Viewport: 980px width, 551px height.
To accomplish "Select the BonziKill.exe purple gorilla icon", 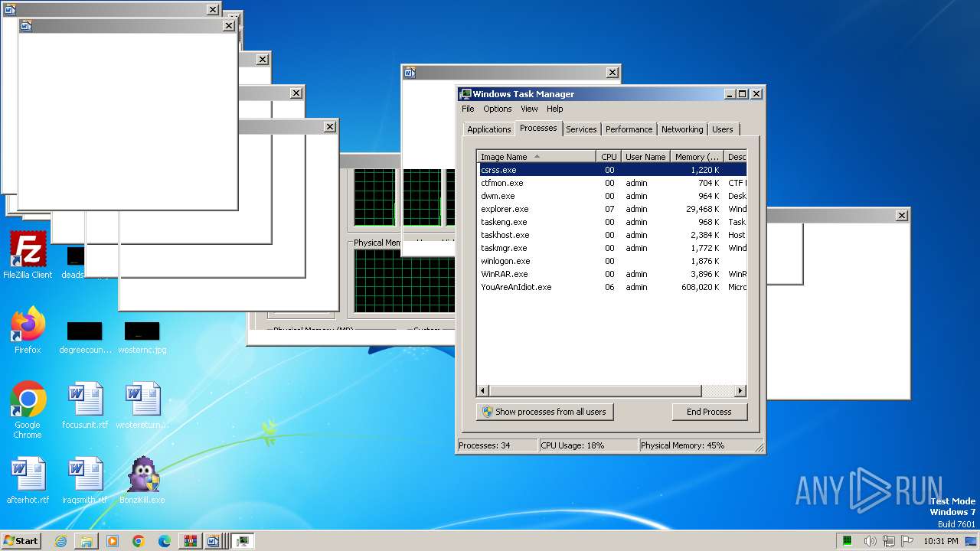I will click(x=142, y=481).
